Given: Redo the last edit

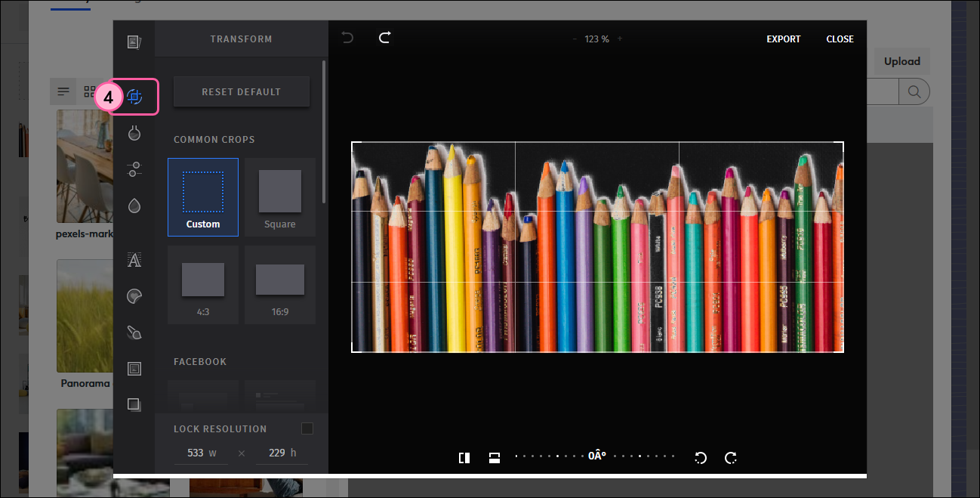Looking at the screenshot, I should pyautogui.click(x=385, y=38).
